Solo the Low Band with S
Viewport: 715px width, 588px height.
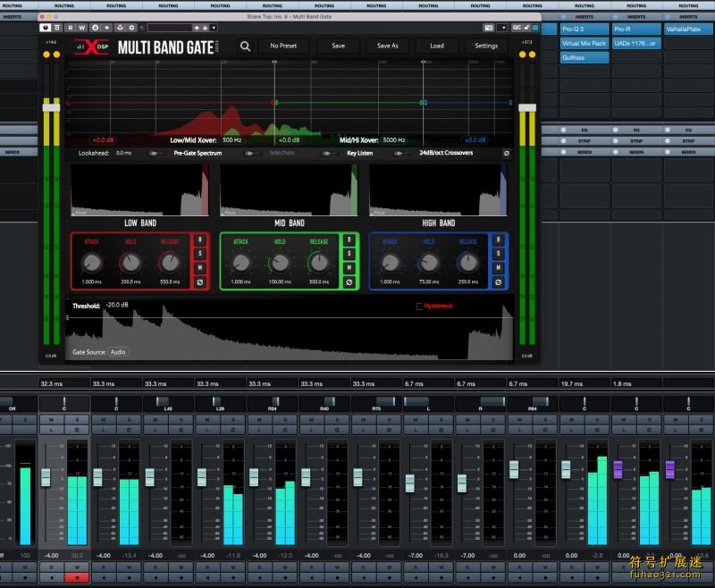click(x=199, y=254)
